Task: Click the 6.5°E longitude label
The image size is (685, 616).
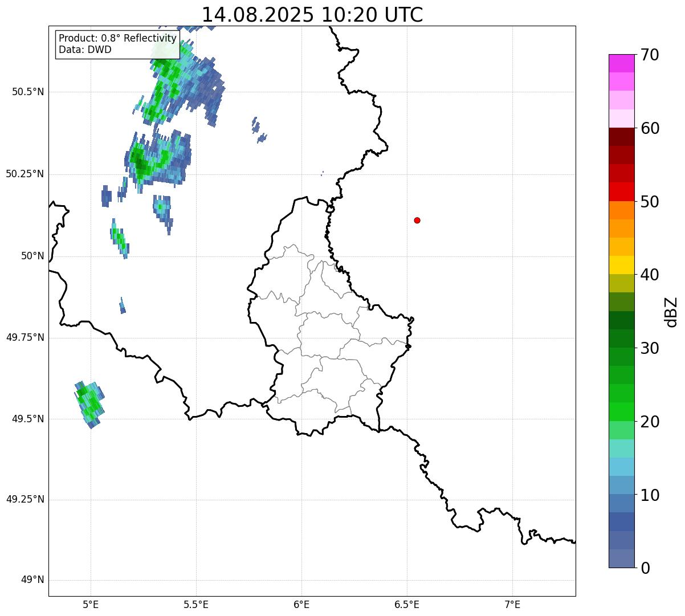Action: [407, 604]
